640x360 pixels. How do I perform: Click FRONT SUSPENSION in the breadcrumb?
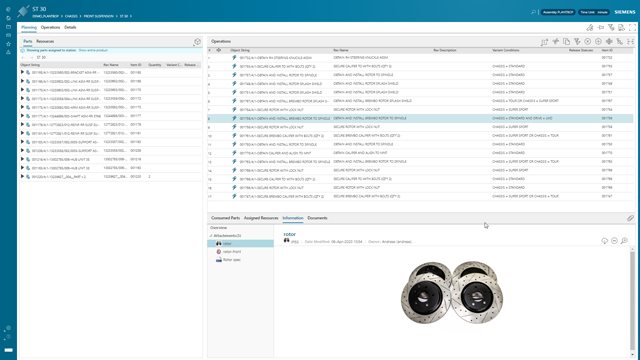point(98,16)
